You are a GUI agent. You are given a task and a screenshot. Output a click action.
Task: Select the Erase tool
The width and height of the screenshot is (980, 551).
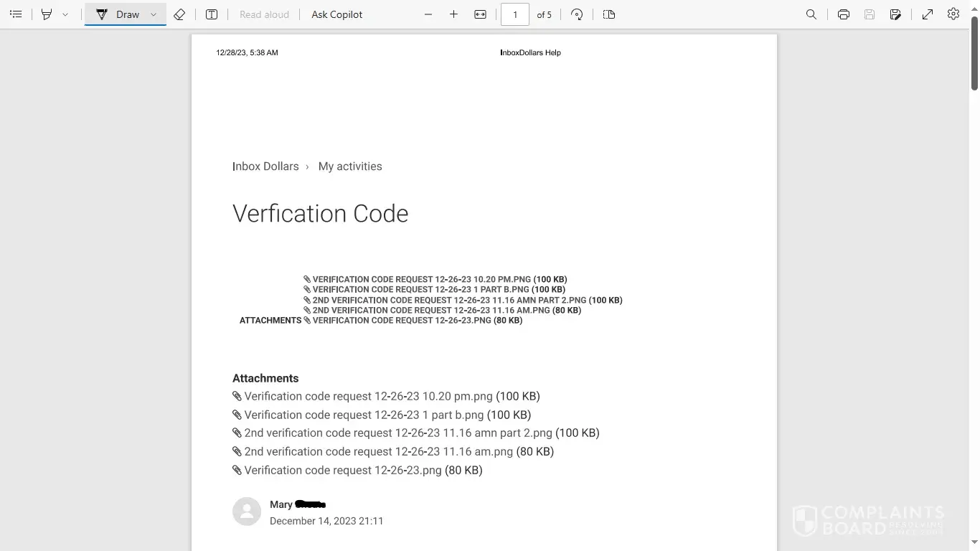[x=180, y=14]
